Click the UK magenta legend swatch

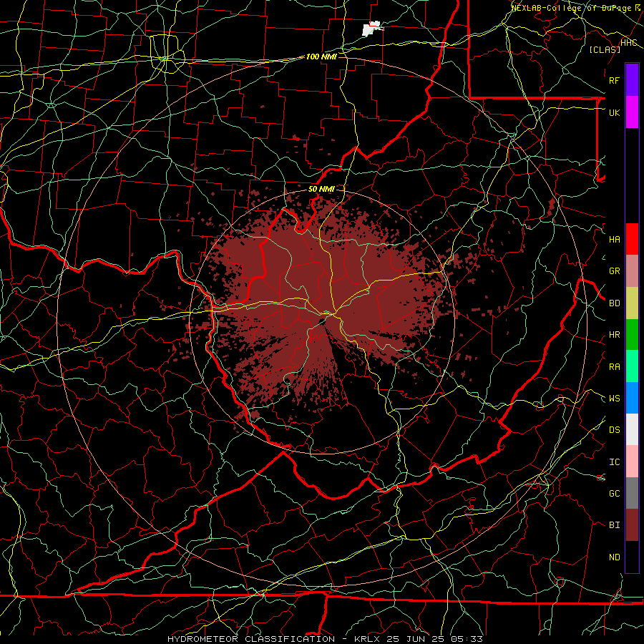(x=632, y=112)
